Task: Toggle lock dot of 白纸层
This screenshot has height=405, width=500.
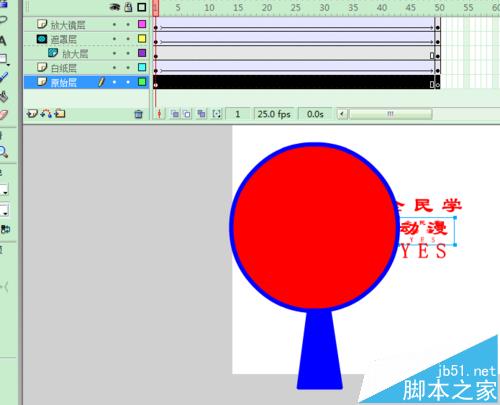Action: (x=128, y=68)
